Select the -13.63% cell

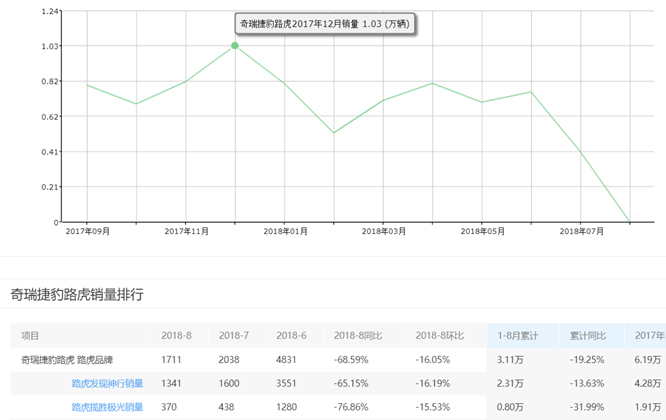coord(587,383)
